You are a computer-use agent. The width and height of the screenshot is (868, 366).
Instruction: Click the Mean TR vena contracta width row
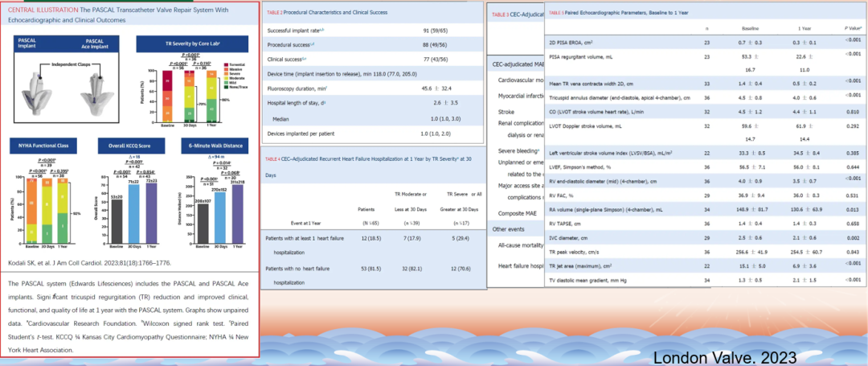704,83
